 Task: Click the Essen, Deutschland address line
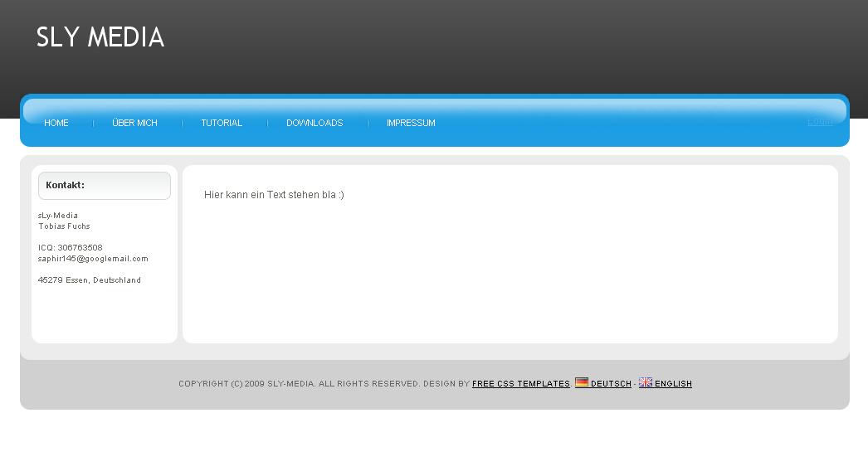(90, 280)
